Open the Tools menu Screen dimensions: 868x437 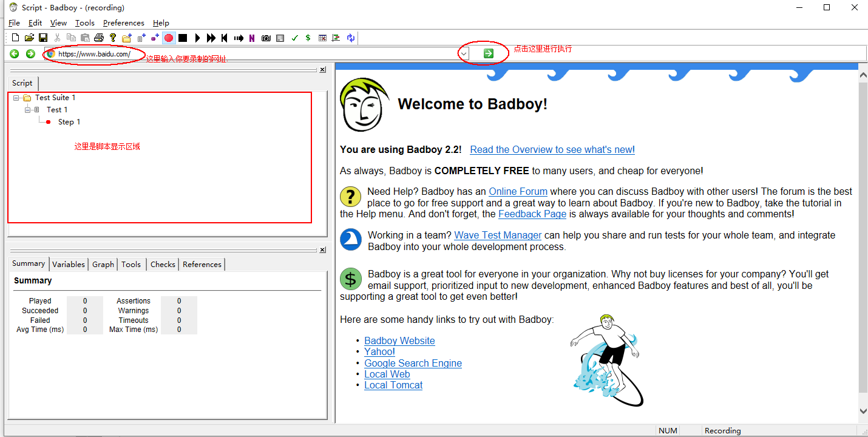(x=85, y=22)
